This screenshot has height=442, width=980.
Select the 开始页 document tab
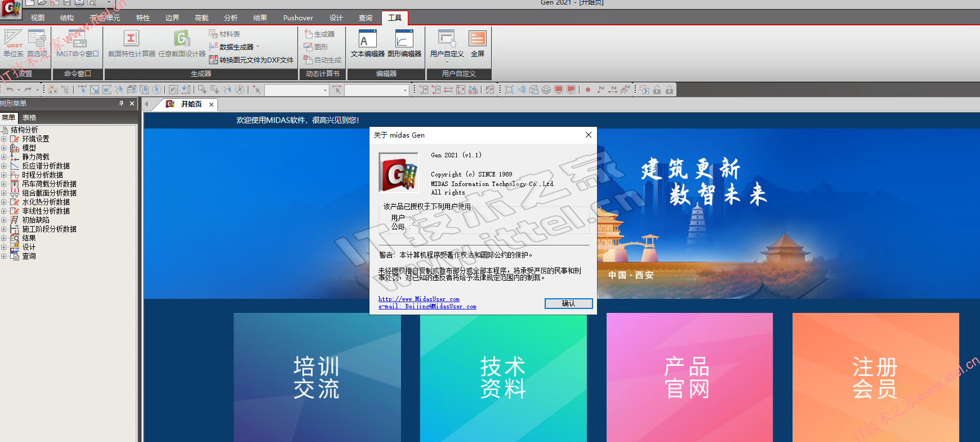pos(191,104)
